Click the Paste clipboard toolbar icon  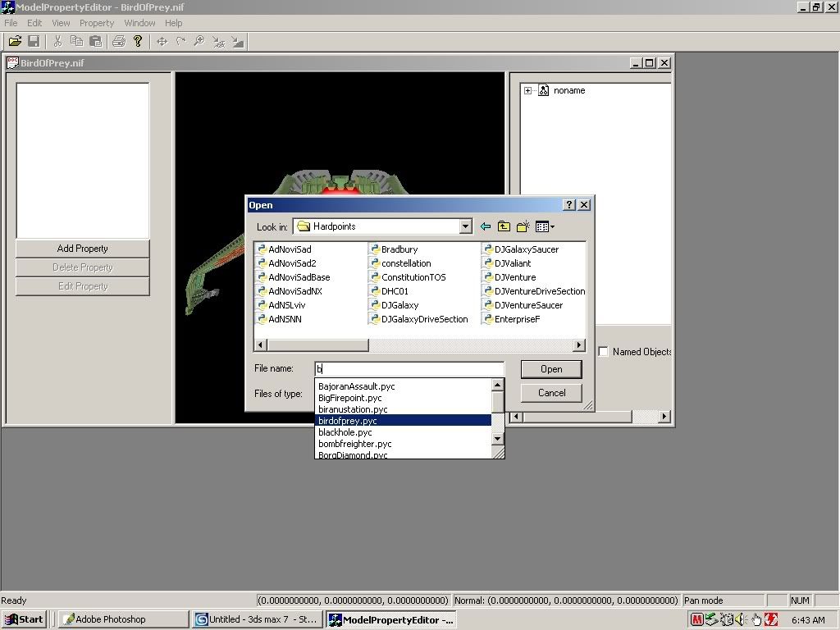tap(95, 41)
